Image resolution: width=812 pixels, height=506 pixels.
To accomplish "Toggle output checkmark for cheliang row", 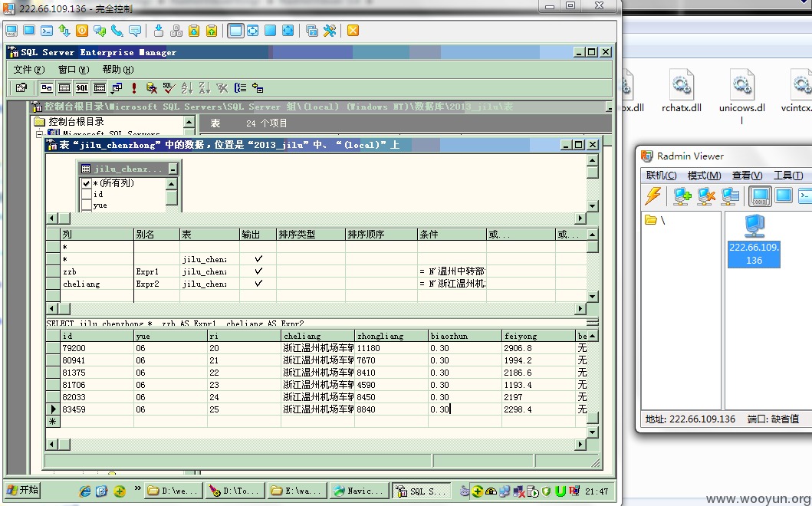I will (x=258, y=284).
